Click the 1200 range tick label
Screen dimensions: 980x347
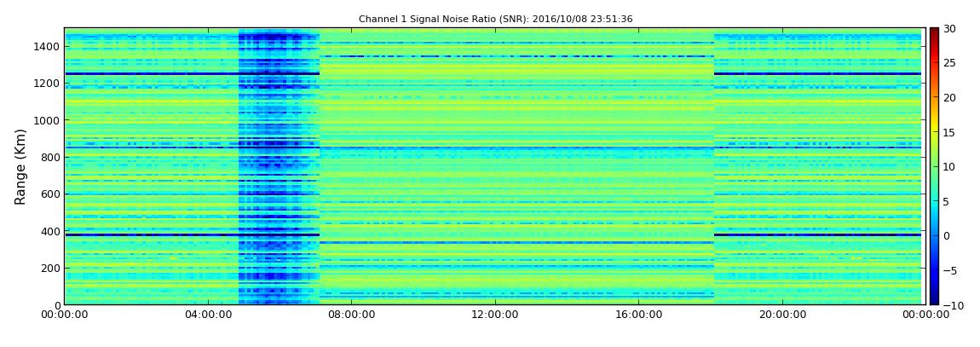(48, 84)
